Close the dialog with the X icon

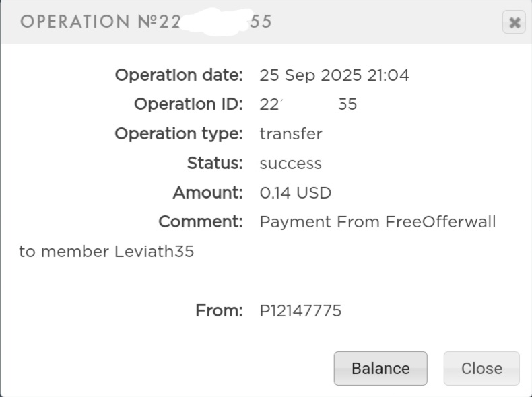514,23
